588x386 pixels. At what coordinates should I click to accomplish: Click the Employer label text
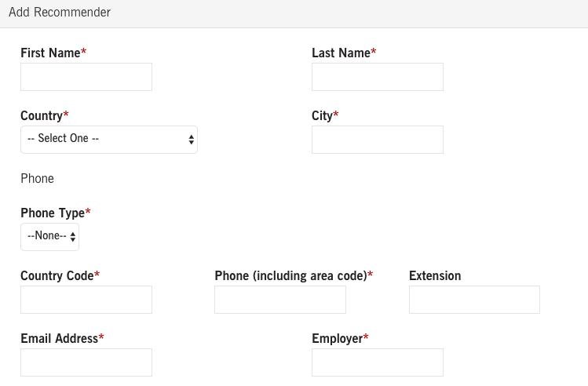click(338, 339)
